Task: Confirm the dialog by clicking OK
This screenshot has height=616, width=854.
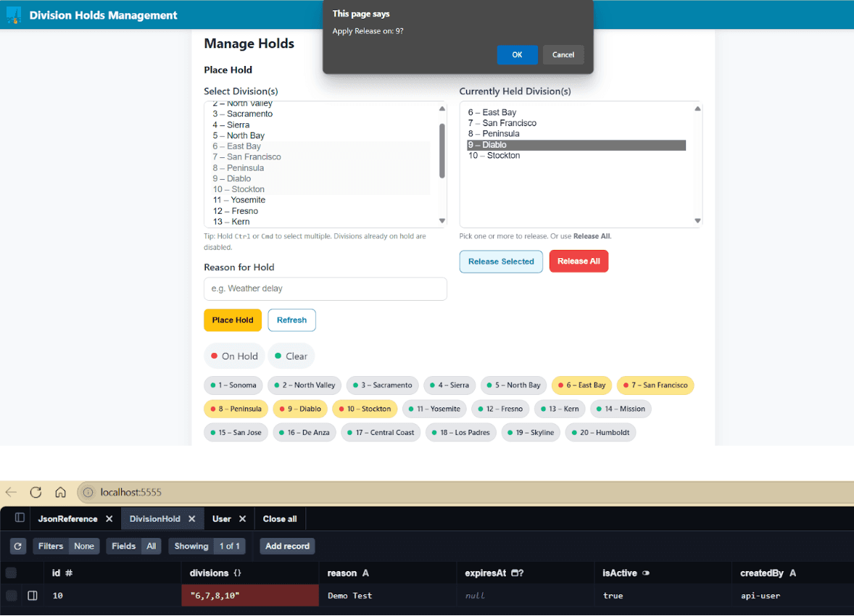Action: pyautogui.click(x=517, y=55)
